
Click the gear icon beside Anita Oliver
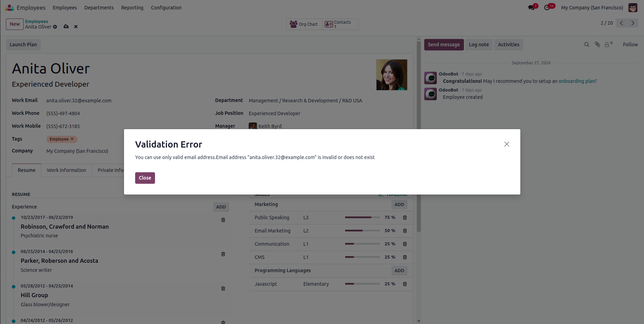click(55, 27)
